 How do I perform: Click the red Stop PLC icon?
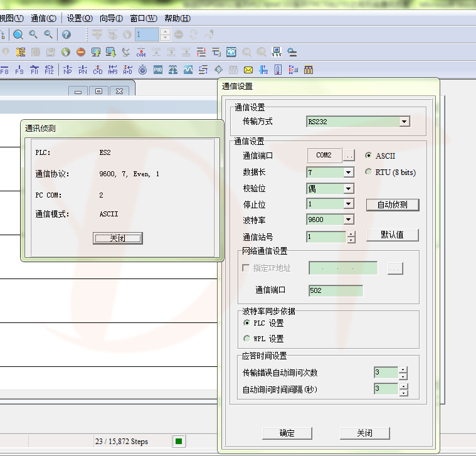coord(81,52)
